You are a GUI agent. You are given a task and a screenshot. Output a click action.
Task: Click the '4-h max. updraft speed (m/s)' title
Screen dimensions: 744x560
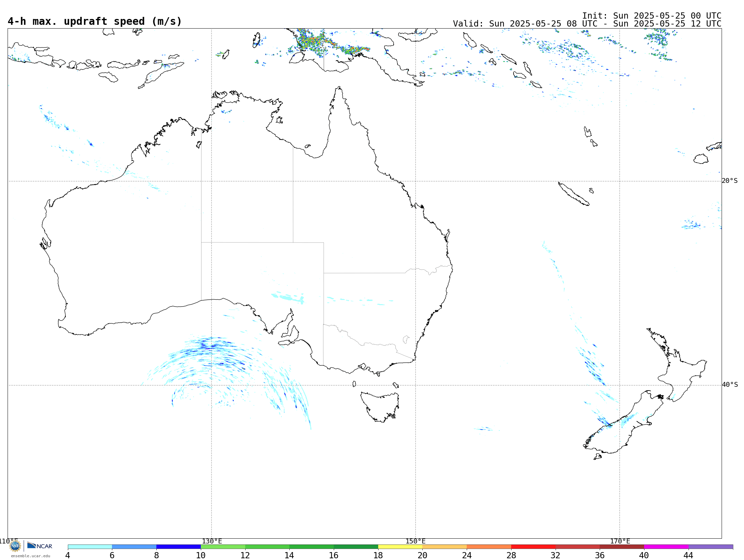95,21
